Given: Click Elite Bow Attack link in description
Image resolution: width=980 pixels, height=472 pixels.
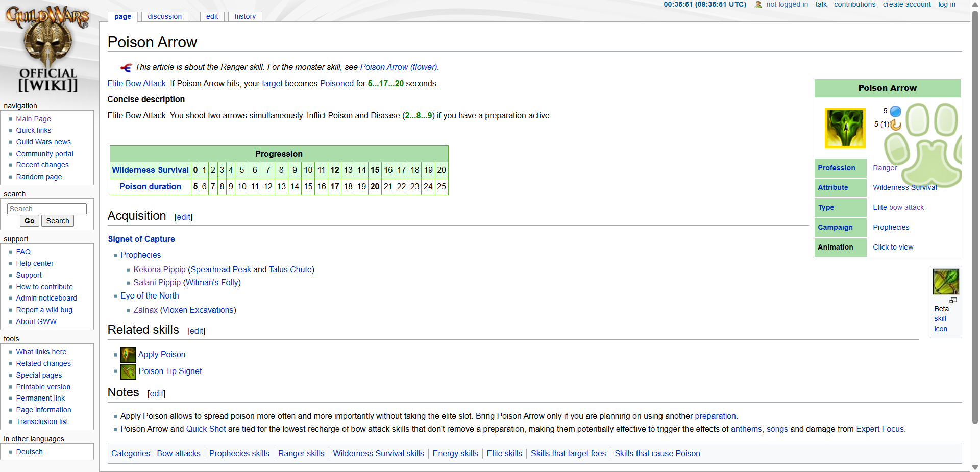Looking at the screenshot, I should click(136, 84).
